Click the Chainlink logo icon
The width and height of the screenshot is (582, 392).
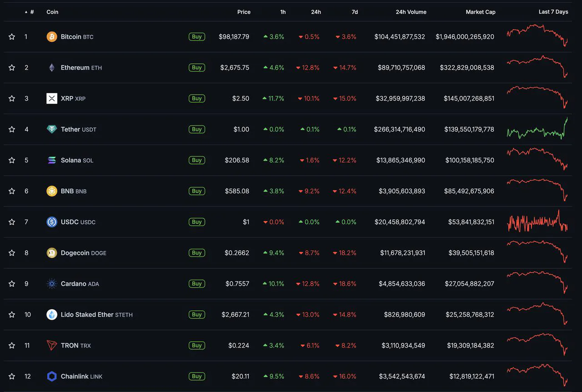coord(52,377)
